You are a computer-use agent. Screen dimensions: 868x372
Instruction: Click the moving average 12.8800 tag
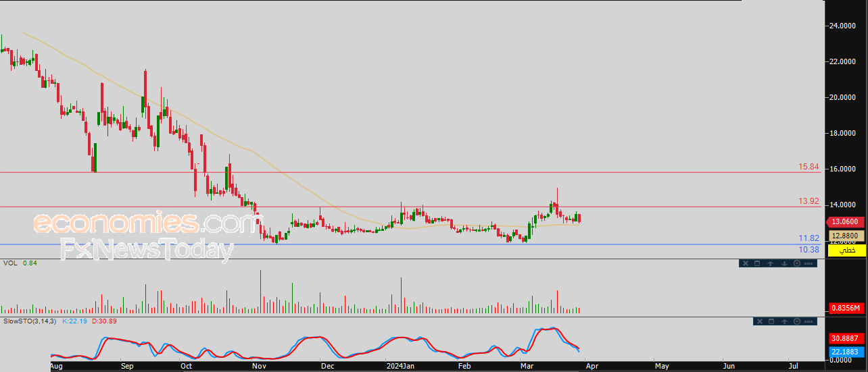pyautogui.click(x=846, y=234)
